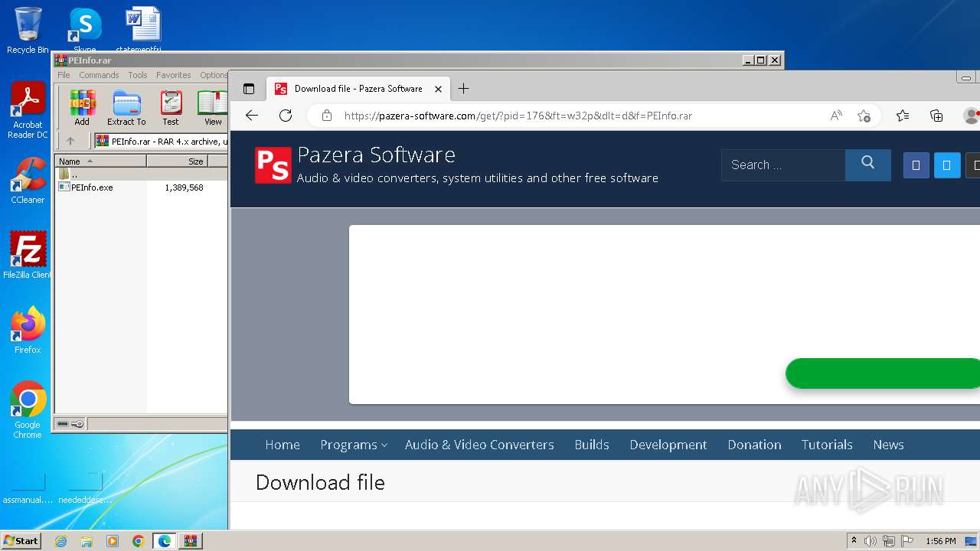
Task: Select the parent folder '..' row
Action: 142,174
